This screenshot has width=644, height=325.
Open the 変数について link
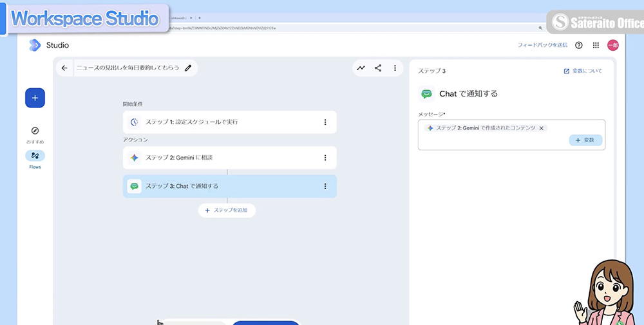point(583,71)
